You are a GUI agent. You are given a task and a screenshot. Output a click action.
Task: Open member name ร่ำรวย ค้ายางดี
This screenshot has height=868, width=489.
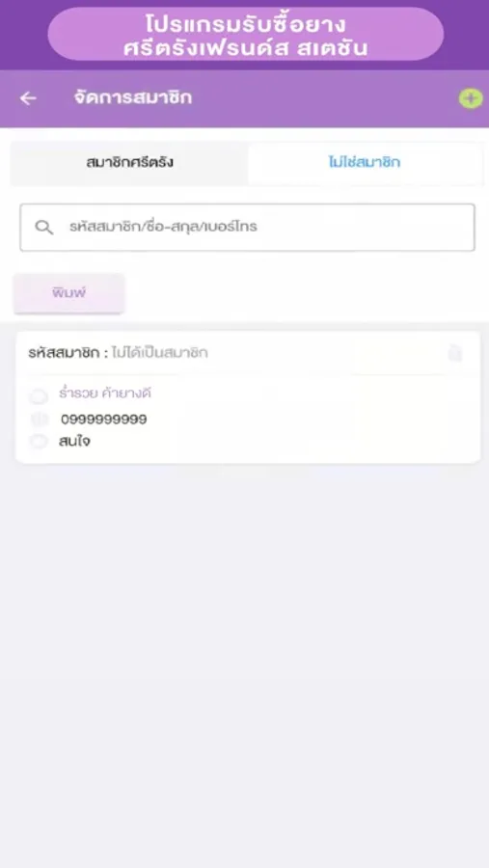105,393
